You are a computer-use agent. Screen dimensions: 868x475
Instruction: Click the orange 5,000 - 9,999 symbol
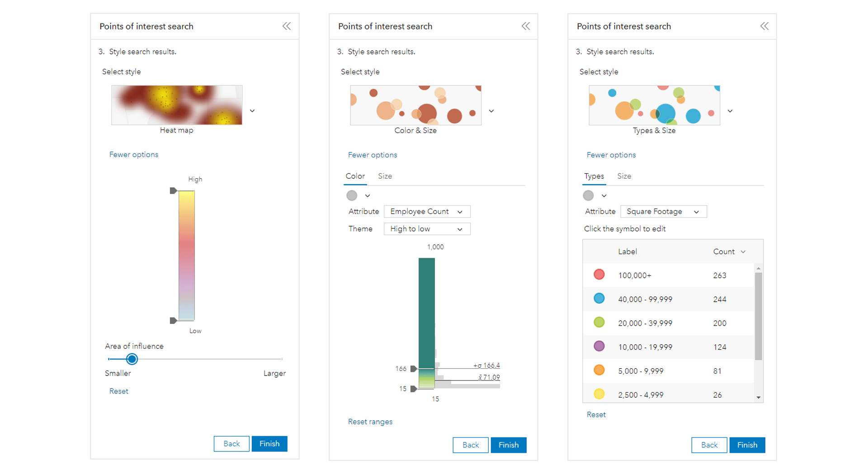click(x=599, y=370)
